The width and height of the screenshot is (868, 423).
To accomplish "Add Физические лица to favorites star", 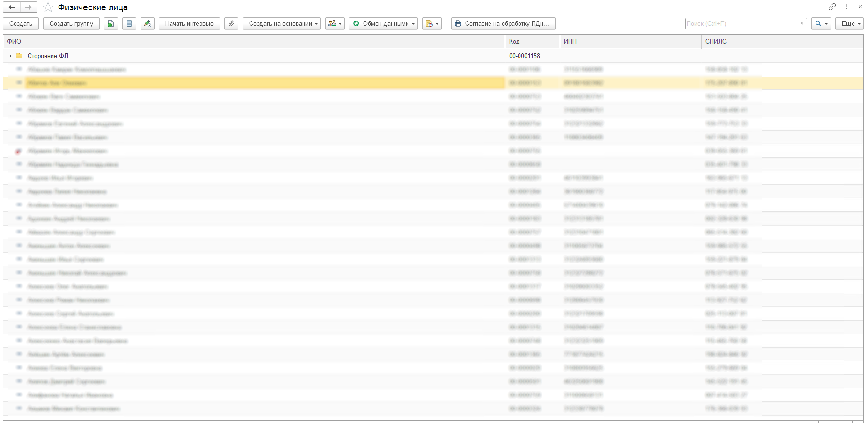I will point(48,7).
